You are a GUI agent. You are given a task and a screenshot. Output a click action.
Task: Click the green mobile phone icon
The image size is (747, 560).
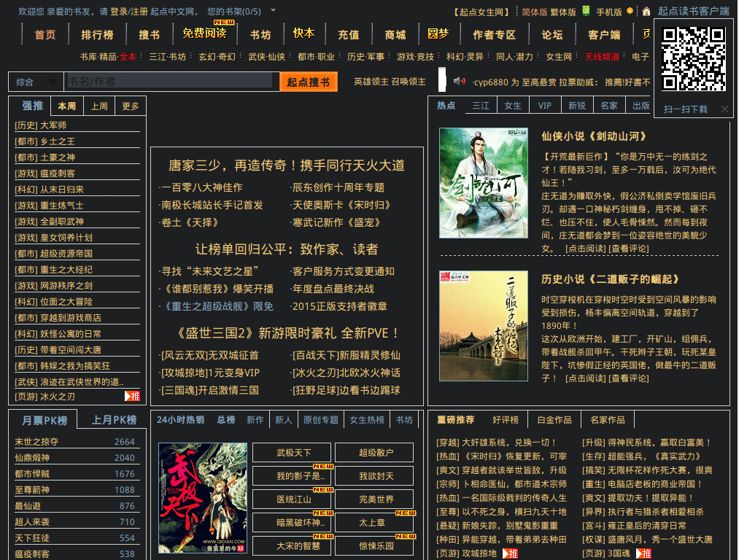click(x=586, y=11)
